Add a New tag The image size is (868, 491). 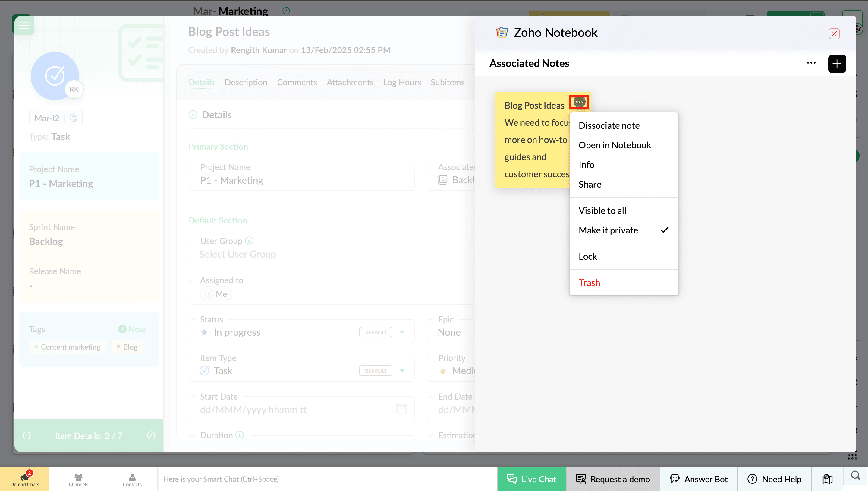132,329
